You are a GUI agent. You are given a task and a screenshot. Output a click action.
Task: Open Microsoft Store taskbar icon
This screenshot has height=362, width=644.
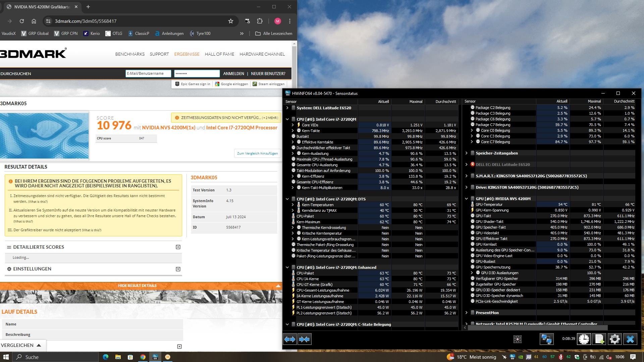coord(130,357)
